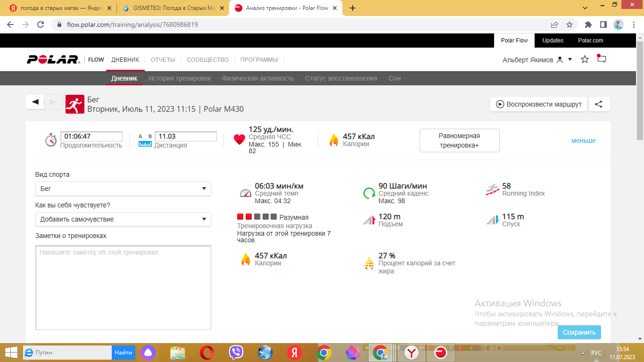Viewport: 644px width, 362px height.
Task: Click the Running Index runner icon
Action: [493, 190]
